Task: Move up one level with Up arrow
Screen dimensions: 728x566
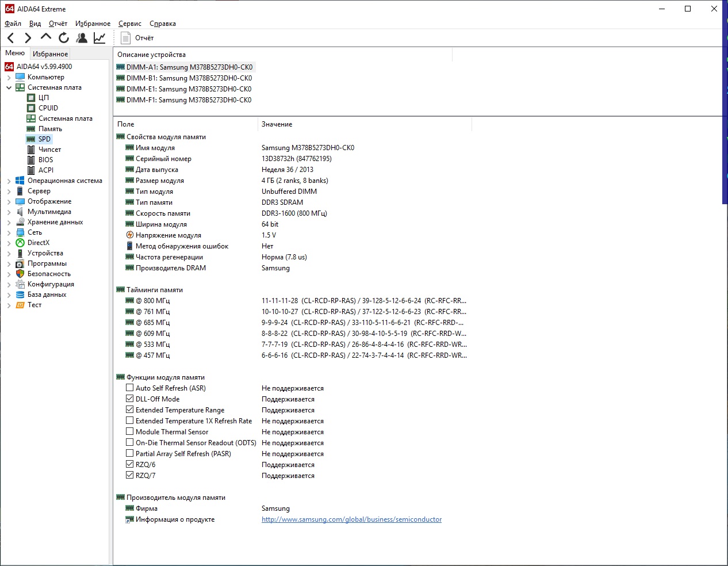Action: pyautogui.click(x=46, y=38)
